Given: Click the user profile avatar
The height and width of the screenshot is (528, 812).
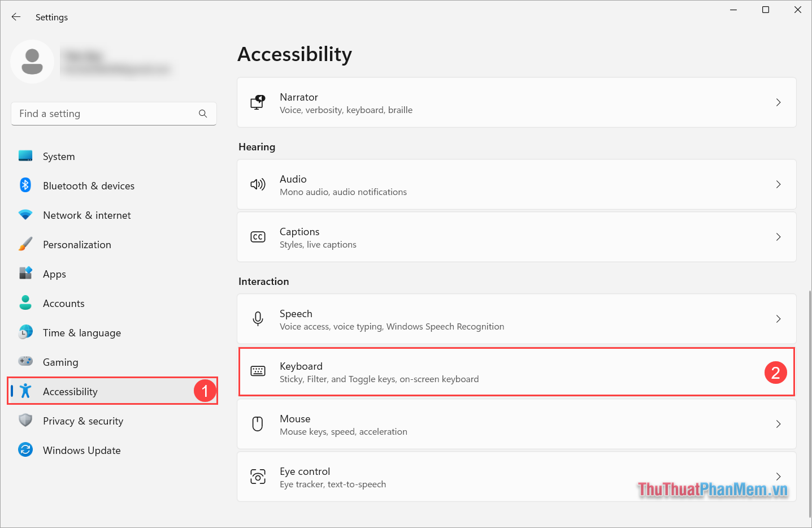Looking at the screenshot, I should pyautogui.click(x=32, y=61).
